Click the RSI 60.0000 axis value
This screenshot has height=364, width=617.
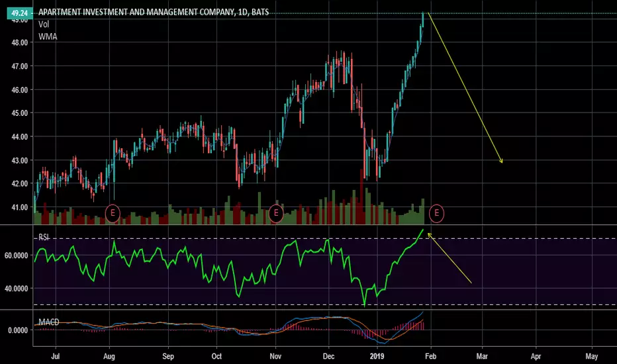click(16, 255)
